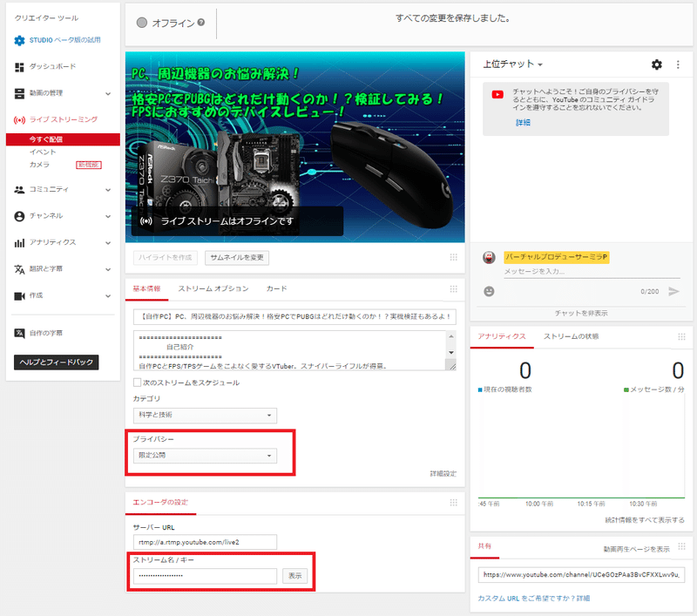Click the stream preview thumbnail
Viewport: 697px width, 616px height.
(294, 147)
